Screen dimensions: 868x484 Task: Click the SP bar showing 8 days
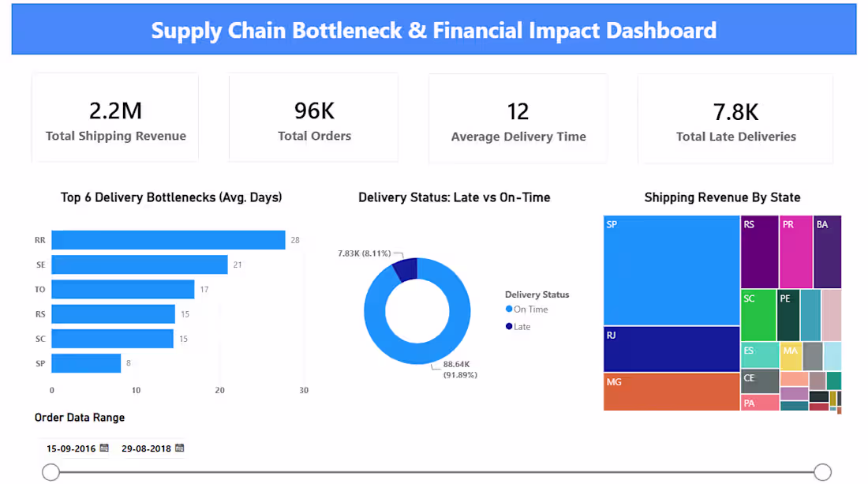click(x=86, y=363)
